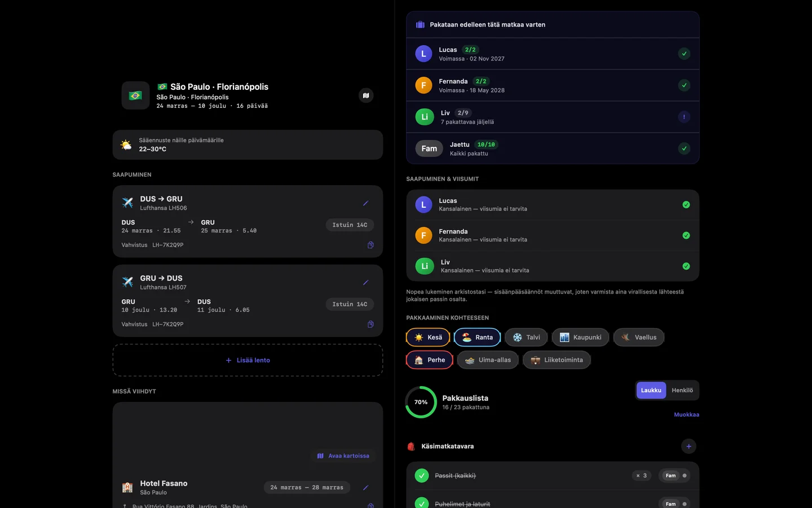This screenshot has width=812, height=508.
Task: Click the Brazil flag trip thumbnail
Action: tap(135, 95)
